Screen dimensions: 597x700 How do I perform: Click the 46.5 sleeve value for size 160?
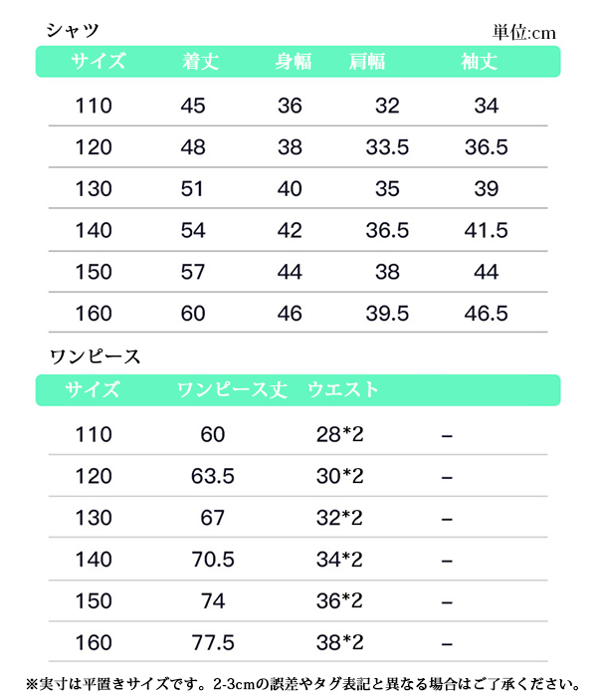point(487,314)
